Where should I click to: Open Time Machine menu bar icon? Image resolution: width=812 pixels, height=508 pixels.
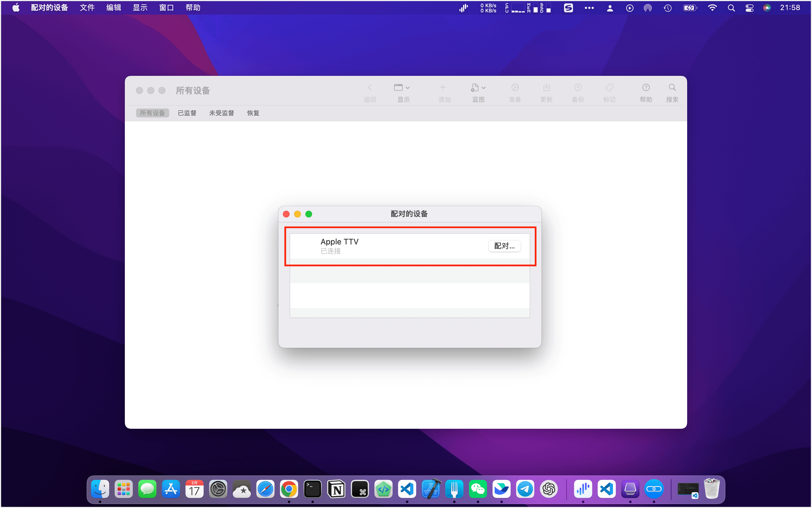point(667,8)
